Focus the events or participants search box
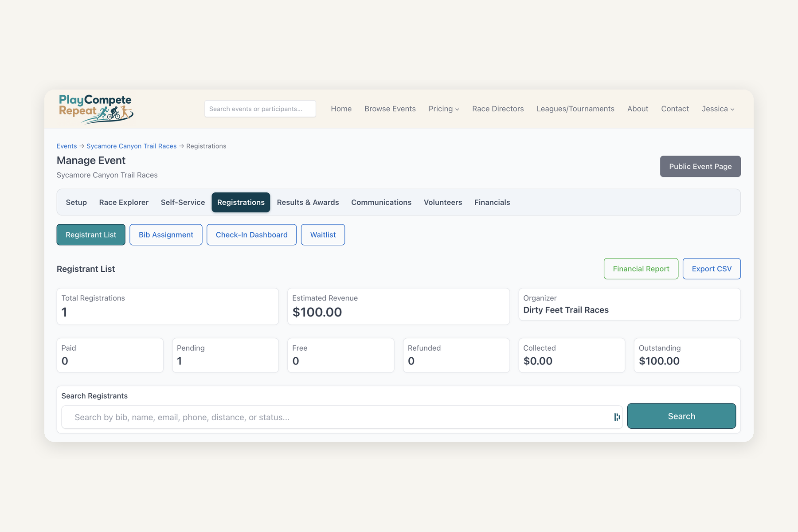Viewport: 798px width, 532px height. (260, 109)
